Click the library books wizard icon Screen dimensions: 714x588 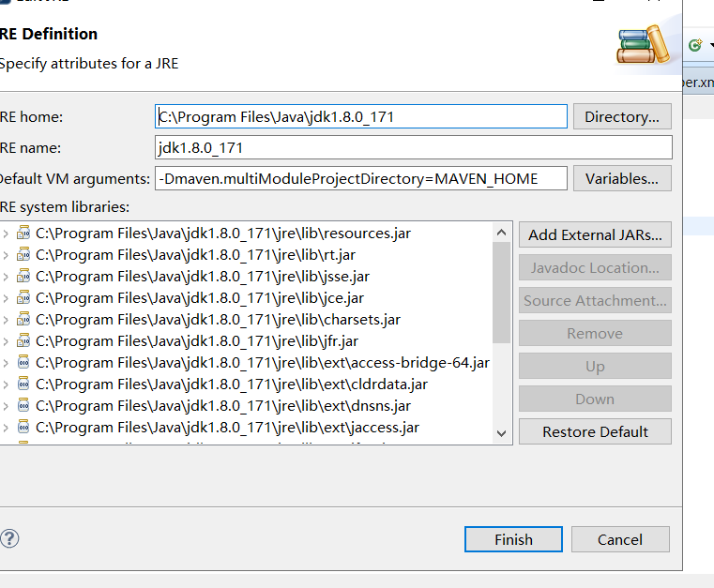(x=643, y=44)
